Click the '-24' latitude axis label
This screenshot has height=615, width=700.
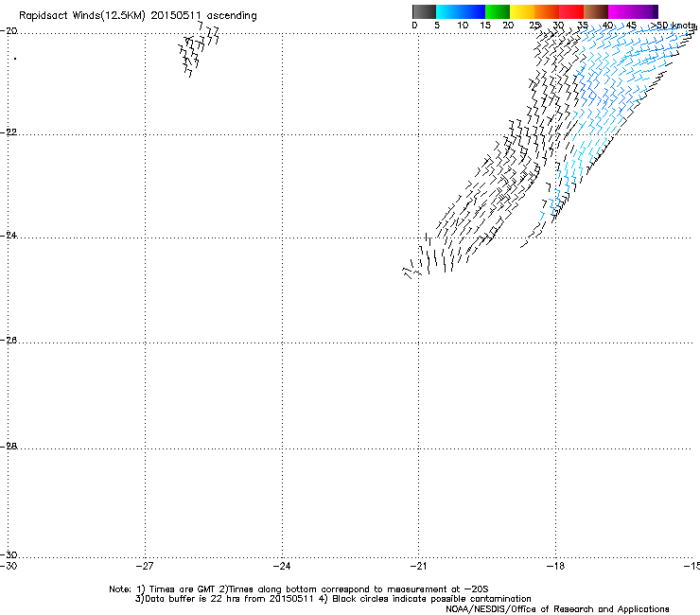pos(9,235)
